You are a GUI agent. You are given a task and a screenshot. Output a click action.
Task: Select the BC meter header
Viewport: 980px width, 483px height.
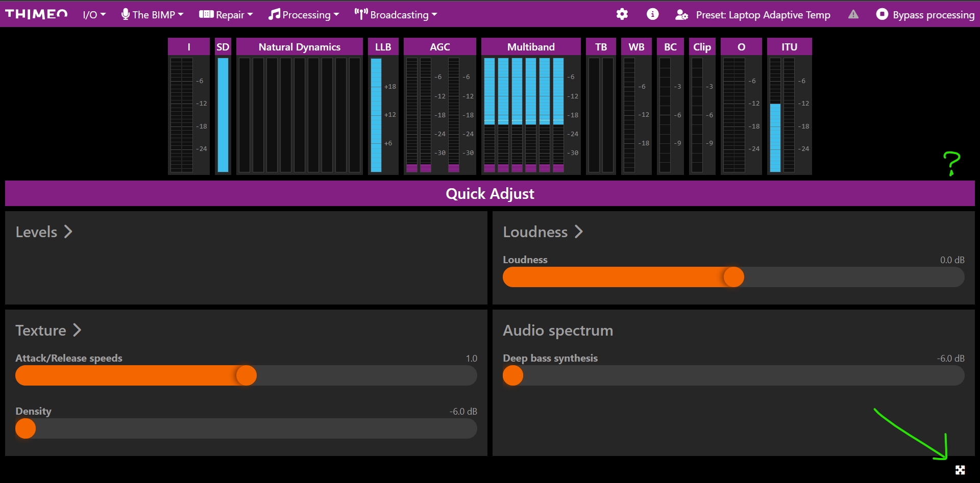point(670,46)
